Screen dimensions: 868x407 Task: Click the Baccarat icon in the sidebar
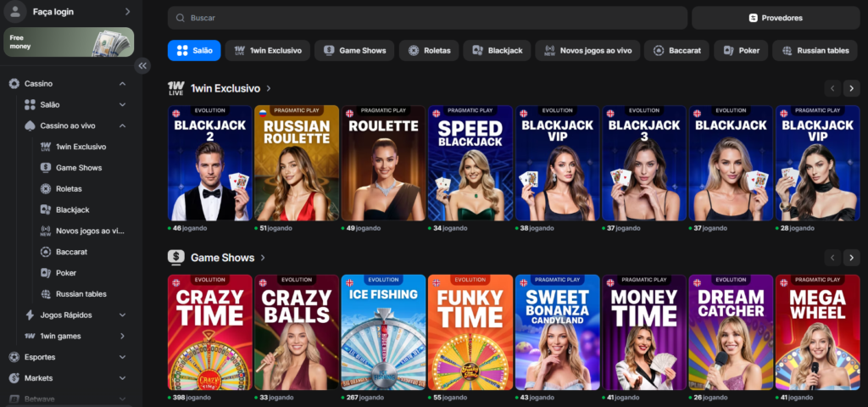click(46, 252)
